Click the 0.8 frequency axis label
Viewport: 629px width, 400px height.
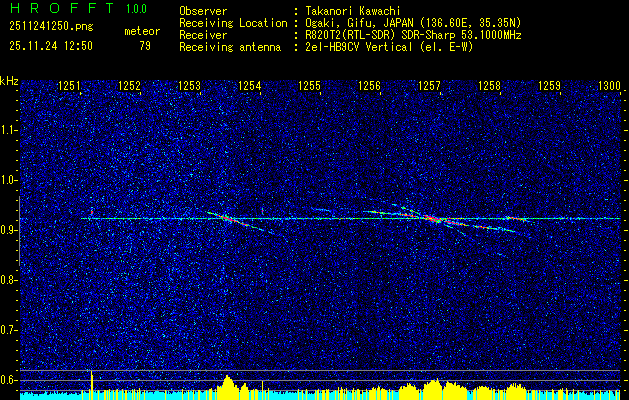7,280
